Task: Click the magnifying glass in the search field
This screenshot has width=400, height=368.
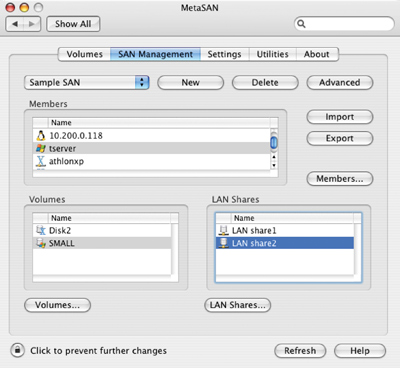Action: tap(301, 24)
